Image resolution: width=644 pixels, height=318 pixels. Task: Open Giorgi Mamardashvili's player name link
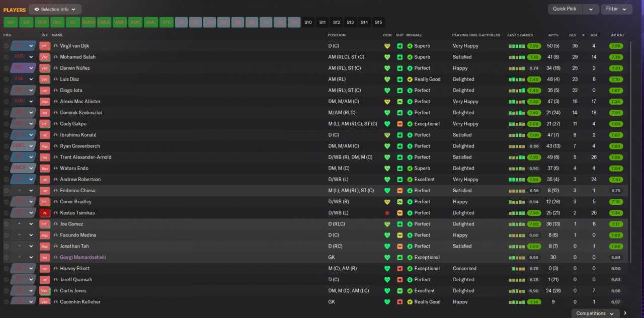[83, 258]
